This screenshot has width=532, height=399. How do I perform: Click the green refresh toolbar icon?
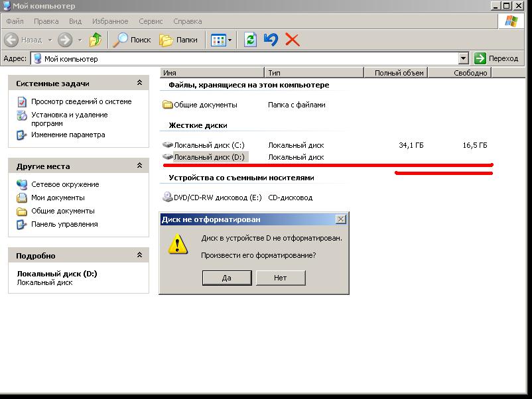[x=250, y=40]
